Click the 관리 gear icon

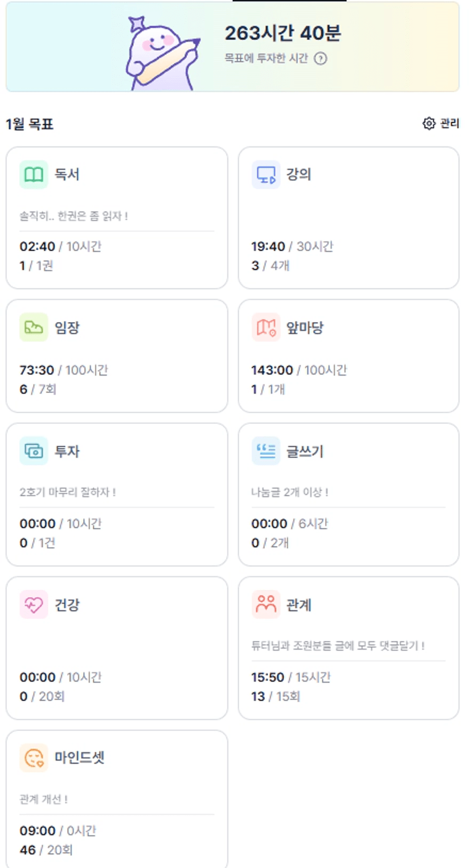coord(429,124)
